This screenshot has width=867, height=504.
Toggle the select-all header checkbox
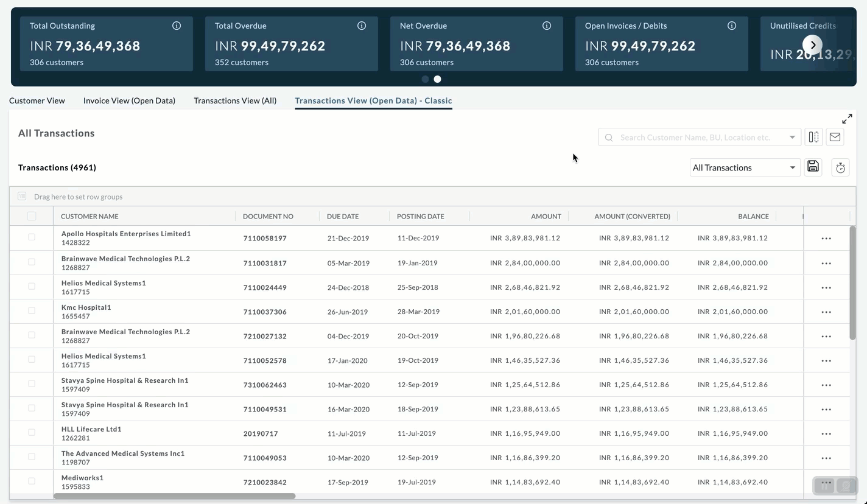pos(32,216)
